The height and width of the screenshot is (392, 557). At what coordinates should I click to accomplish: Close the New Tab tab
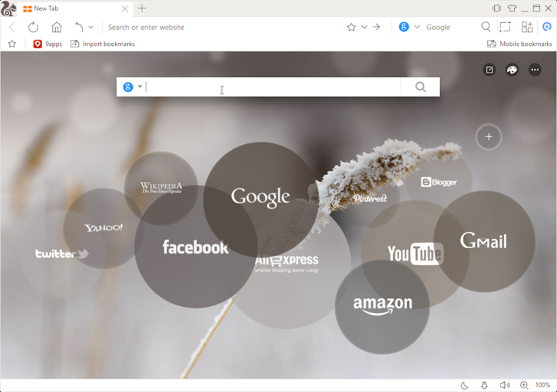tap(125, 8)
